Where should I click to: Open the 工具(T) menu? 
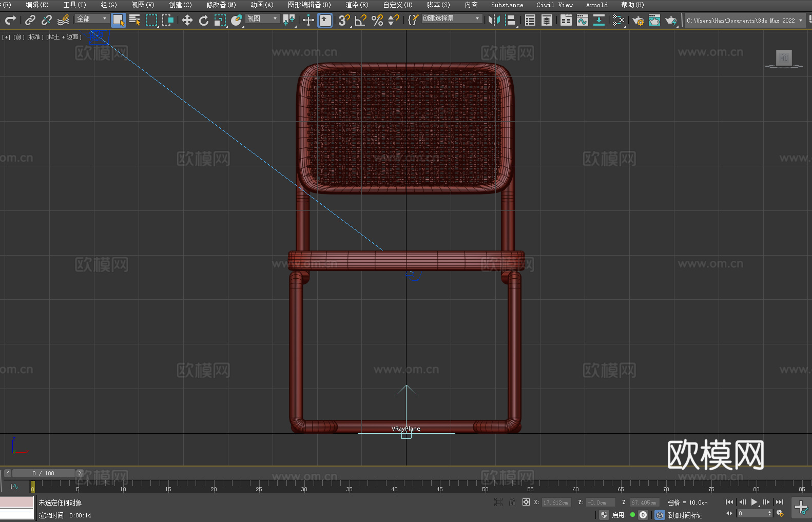pos(74,5)
